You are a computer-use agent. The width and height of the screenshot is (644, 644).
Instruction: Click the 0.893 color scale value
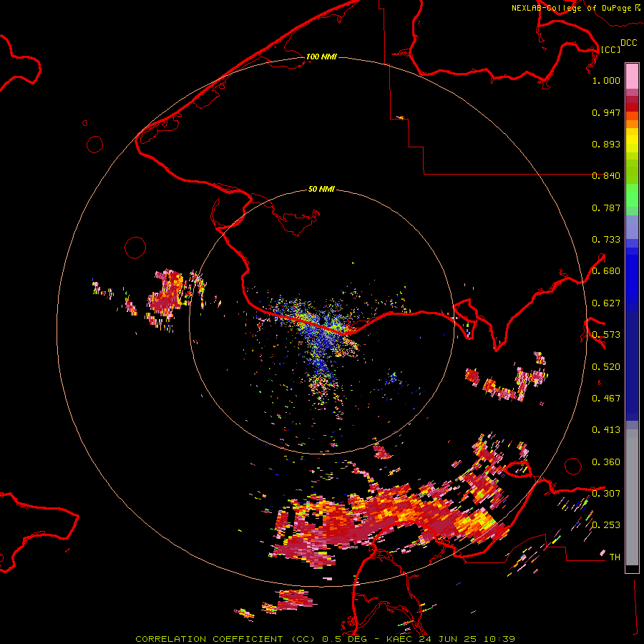606,144
